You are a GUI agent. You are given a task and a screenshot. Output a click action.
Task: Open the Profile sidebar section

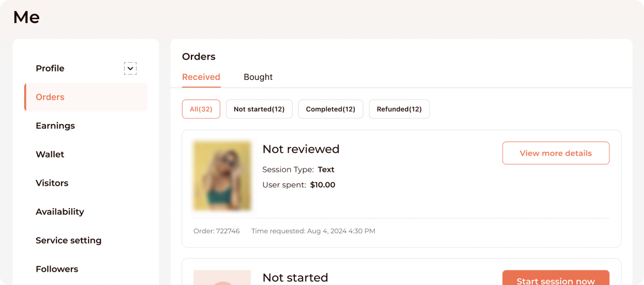[x=50, y=68]
